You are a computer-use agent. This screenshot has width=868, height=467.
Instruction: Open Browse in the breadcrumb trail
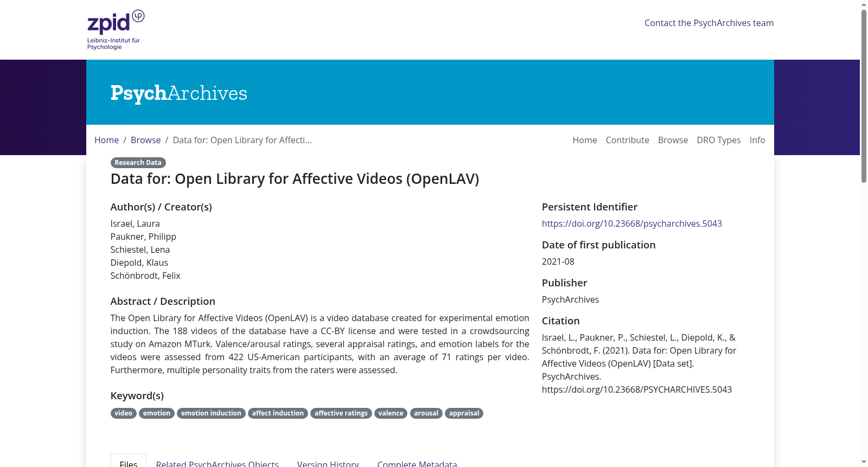click(x=145, y=140)
